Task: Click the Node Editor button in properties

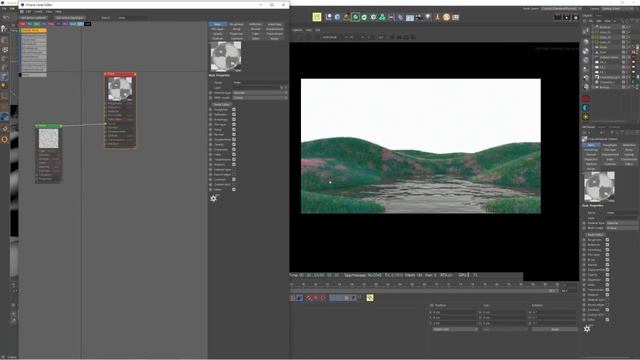Action: (x=221, y=104)
